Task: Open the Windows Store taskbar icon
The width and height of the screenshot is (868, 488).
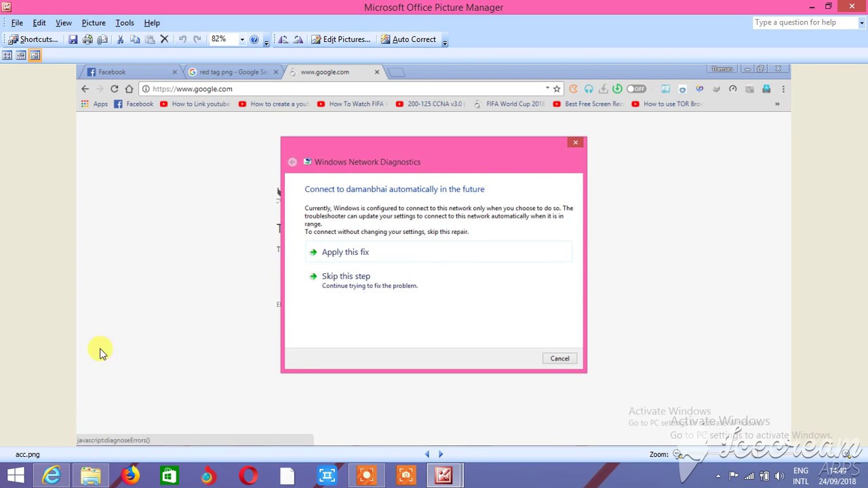Action: (x=169, y=475)
